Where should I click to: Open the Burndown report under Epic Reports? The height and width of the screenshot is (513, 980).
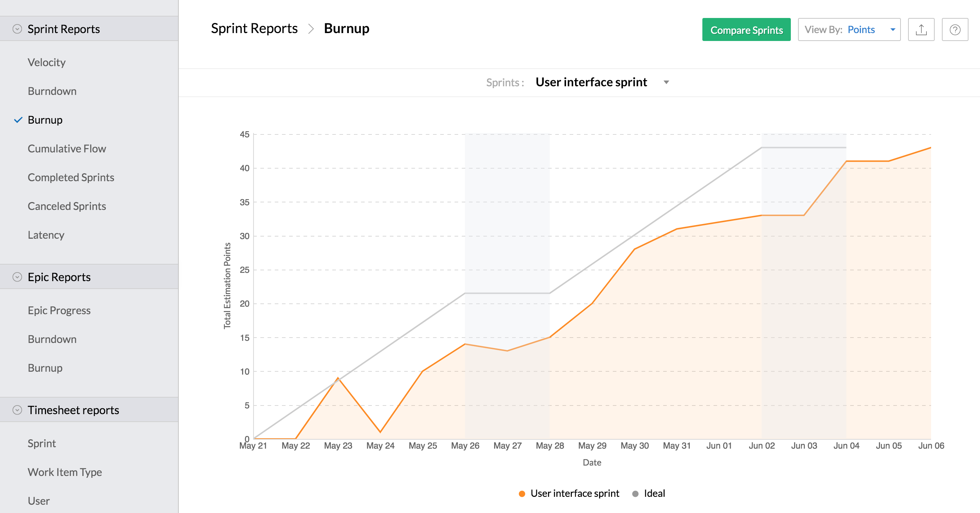coord(52,339)
